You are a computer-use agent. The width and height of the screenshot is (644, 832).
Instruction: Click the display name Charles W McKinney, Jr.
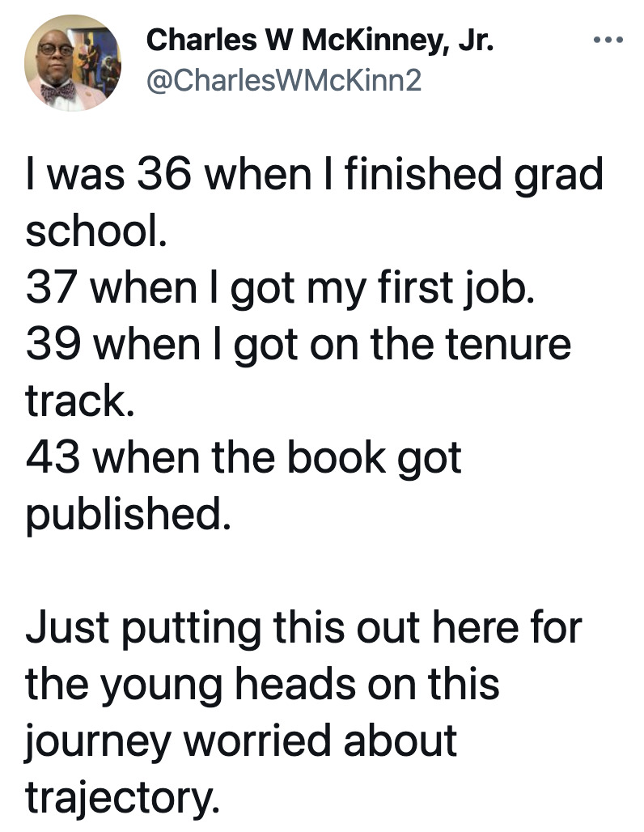pos(320,40)
